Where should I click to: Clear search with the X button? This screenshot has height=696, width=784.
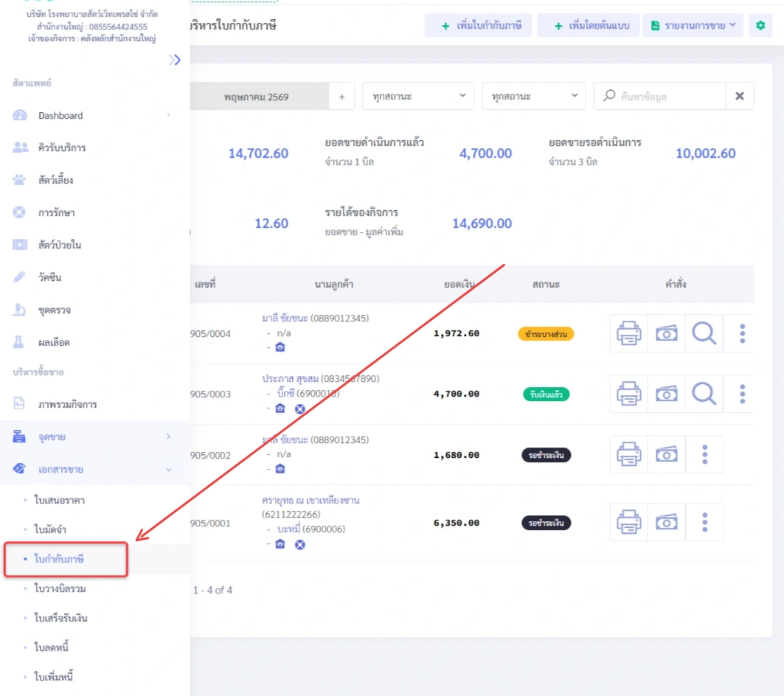(740, 96)
